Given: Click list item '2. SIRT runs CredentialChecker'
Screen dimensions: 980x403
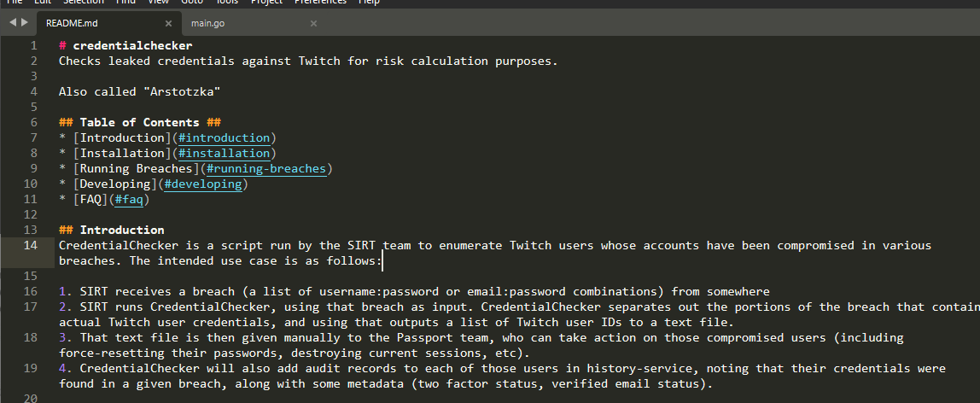Looking at the screenshot, I should (x=519, y=314).
